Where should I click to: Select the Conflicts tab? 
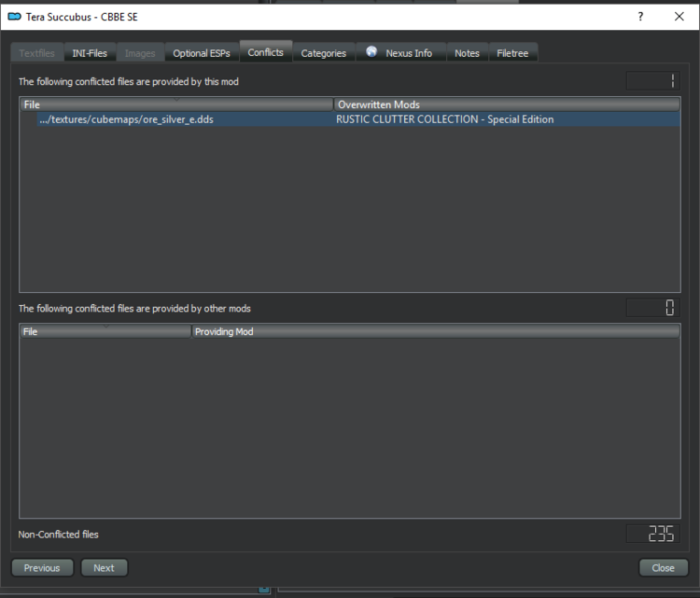pos(266,52)
